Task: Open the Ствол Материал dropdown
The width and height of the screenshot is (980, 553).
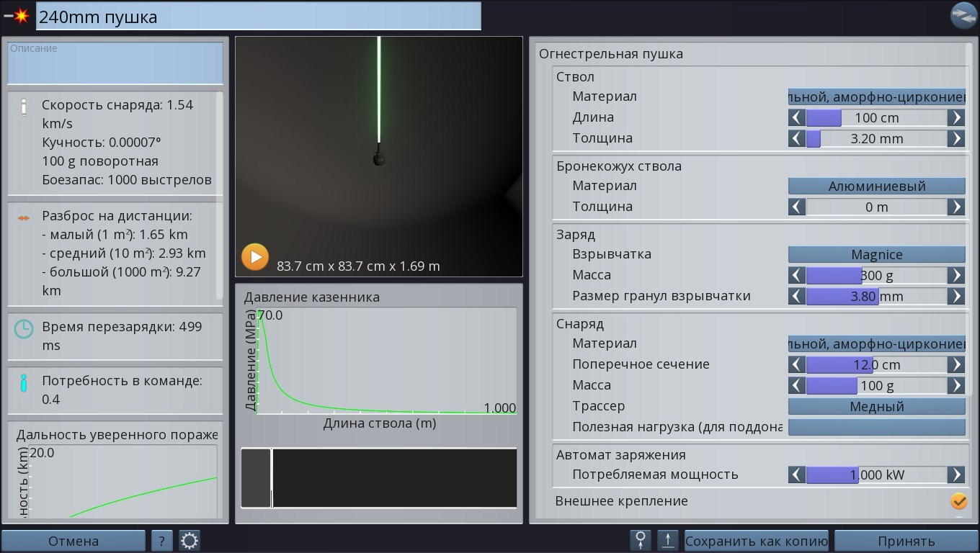Action: pyautogui.click(x=876, y=96)
